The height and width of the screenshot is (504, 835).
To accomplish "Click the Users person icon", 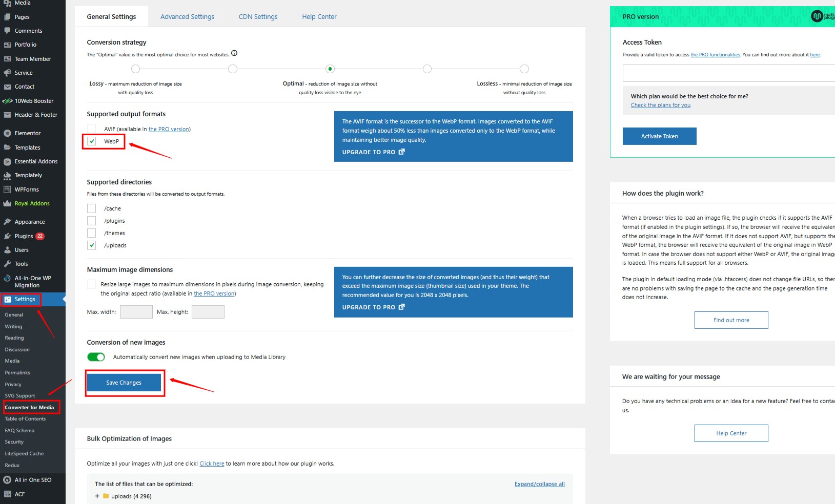I will pos(7,250).
